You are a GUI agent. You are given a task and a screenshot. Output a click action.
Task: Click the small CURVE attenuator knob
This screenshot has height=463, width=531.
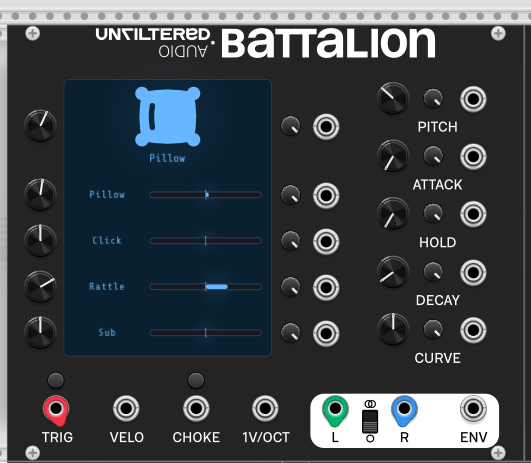click(433, 329)
